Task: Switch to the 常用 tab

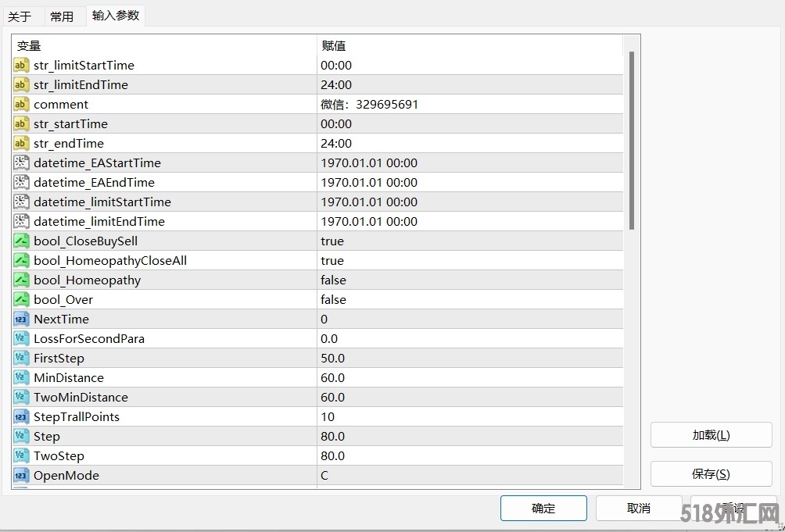Action: (62, 16)
